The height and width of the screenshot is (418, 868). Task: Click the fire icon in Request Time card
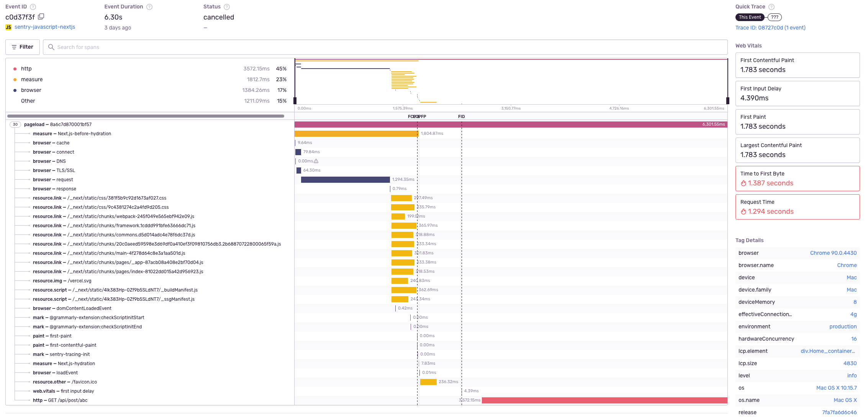click(x=744, y=212)
